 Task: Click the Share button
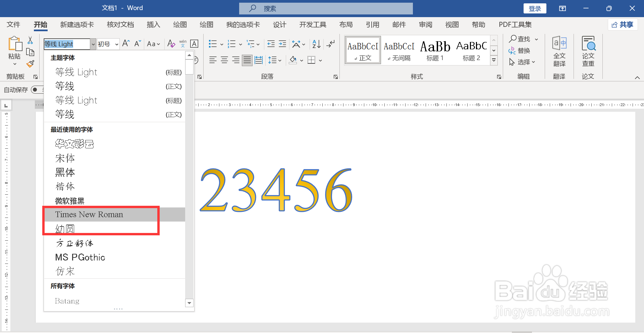(x=623, y=25)
